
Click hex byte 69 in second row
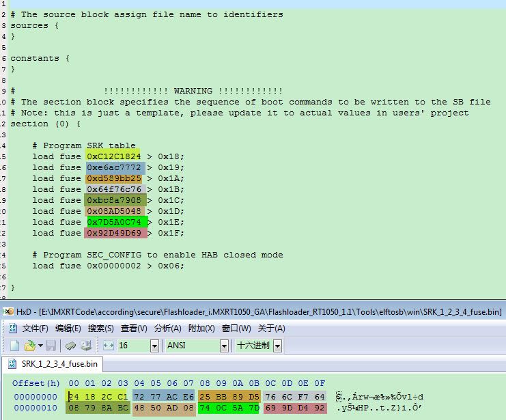point(270,408)
